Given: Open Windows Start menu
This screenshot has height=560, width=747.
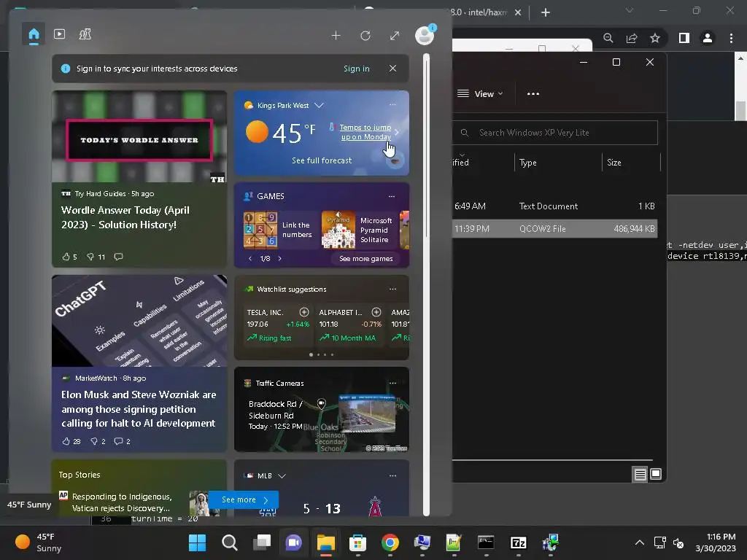Looking at the screenshot, I should click(197, 542).
